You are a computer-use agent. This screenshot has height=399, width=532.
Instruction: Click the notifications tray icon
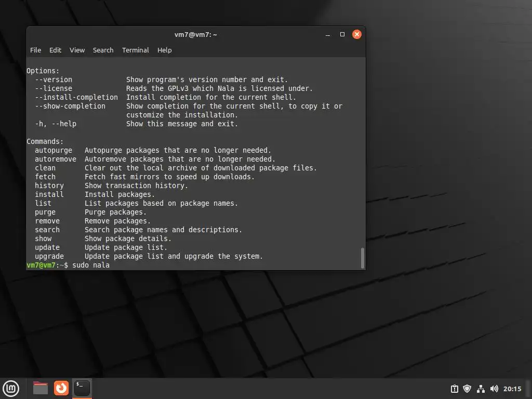pyautogui.click(x=454, y=389)
